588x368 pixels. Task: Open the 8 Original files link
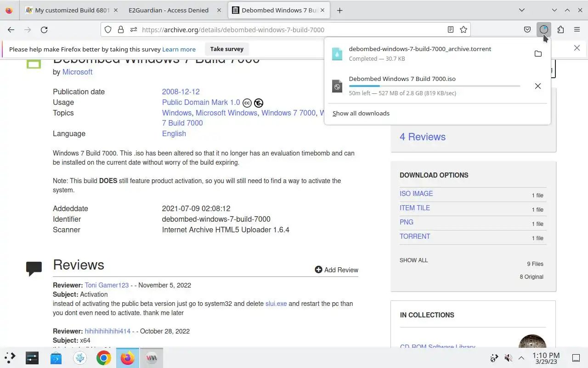tap(531, 277)
